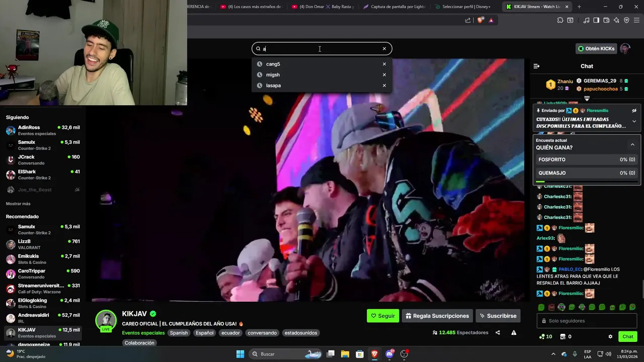Open Andreavaldiri IRL channel

pyautogui.click(x=43, y=318)
